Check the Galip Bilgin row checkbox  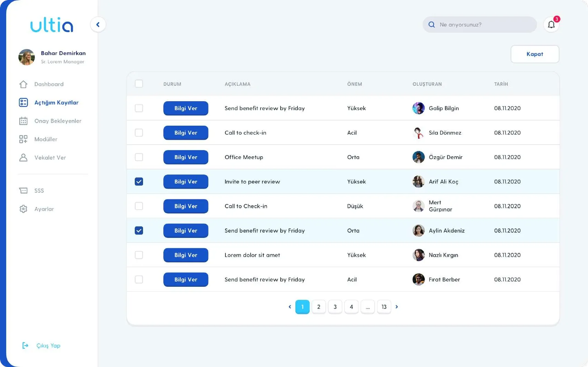[139, 108]
